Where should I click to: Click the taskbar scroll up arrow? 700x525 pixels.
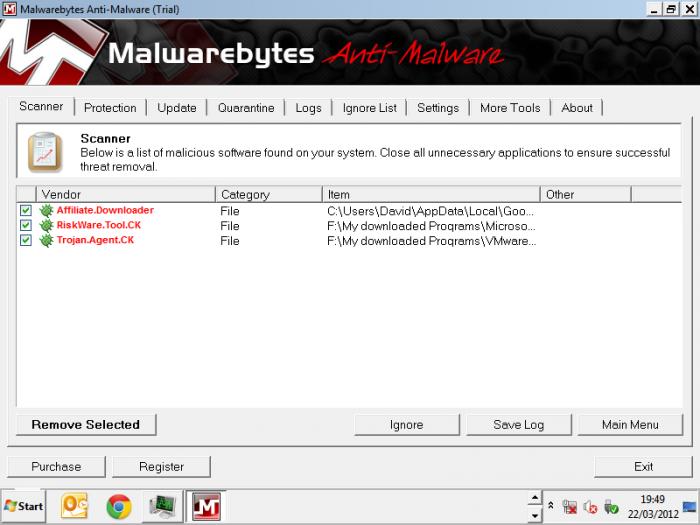[x=535, y=497]
